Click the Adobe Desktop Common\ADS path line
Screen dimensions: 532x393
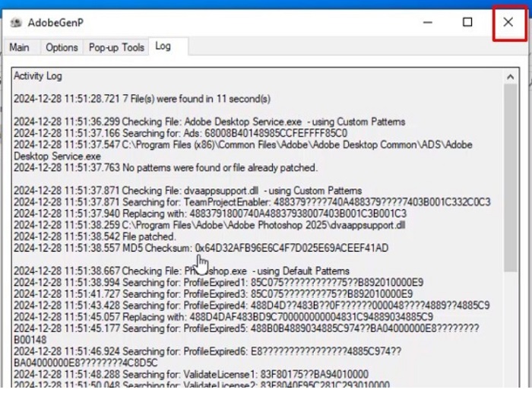coord(243,151)
